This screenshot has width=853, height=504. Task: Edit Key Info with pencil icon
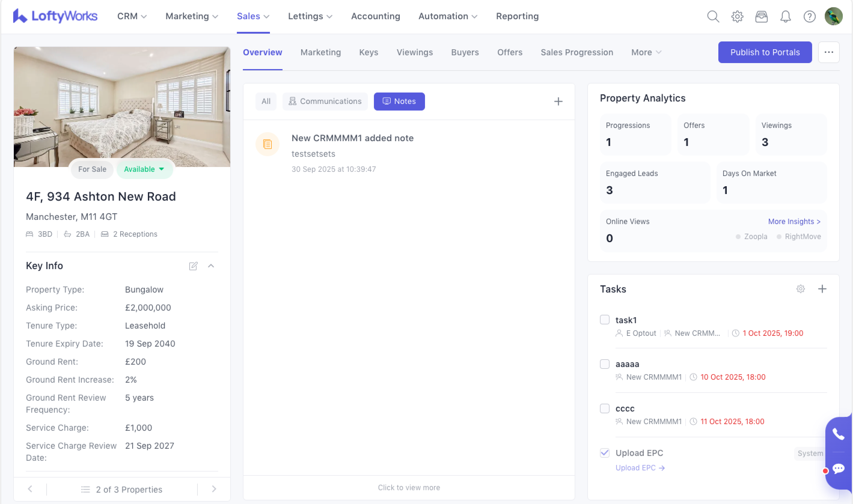coord(193,266)
